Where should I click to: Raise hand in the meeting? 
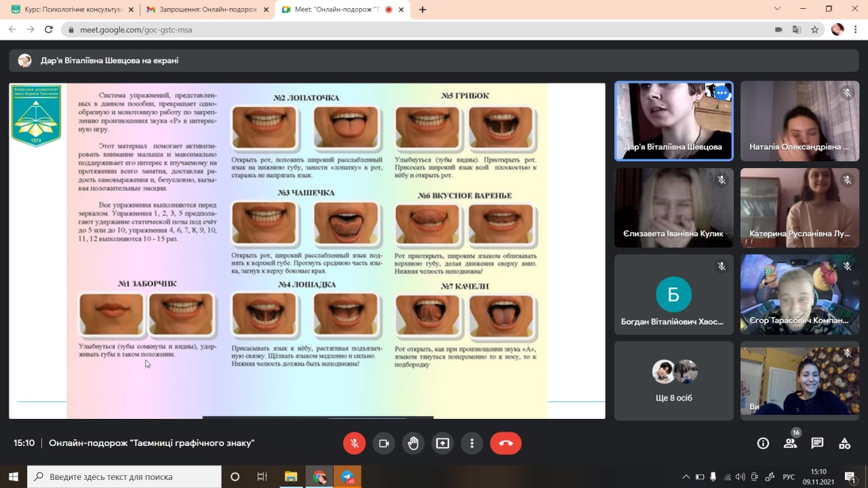pos(413,443)
